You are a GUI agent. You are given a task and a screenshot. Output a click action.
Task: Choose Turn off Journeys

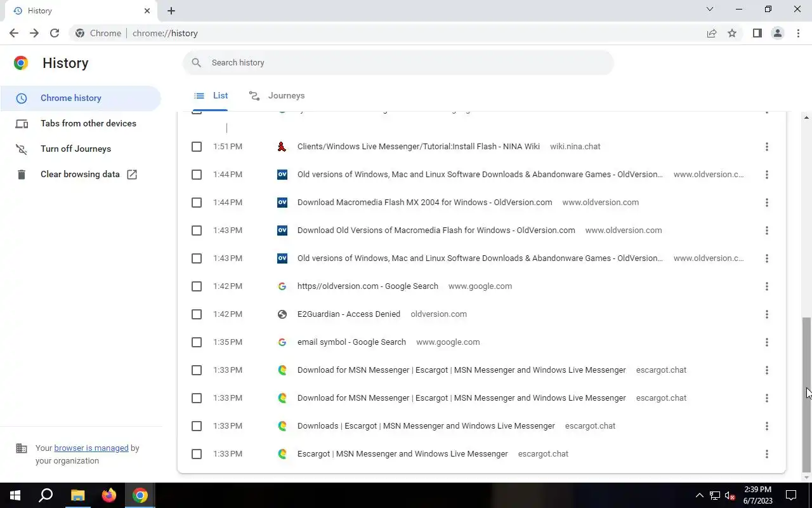[x=81, y=149]
